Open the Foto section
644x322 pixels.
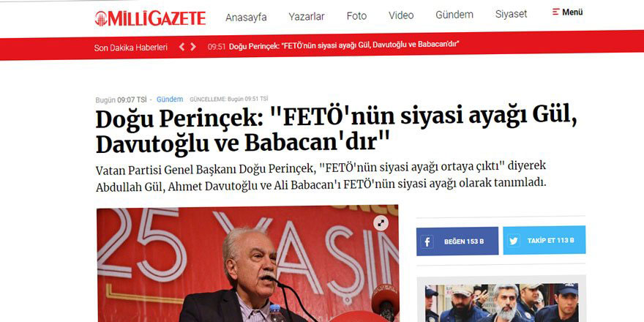(356, 16)
